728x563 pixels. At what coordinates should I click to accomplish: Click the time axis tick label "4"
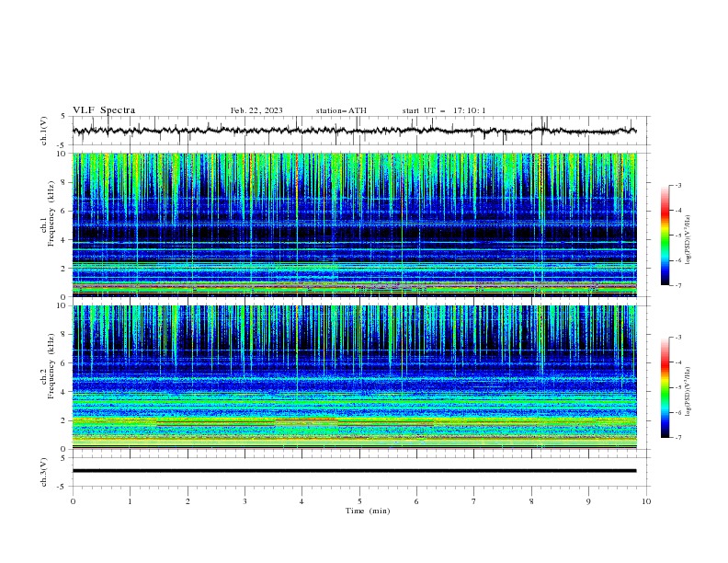coord(302,501)
